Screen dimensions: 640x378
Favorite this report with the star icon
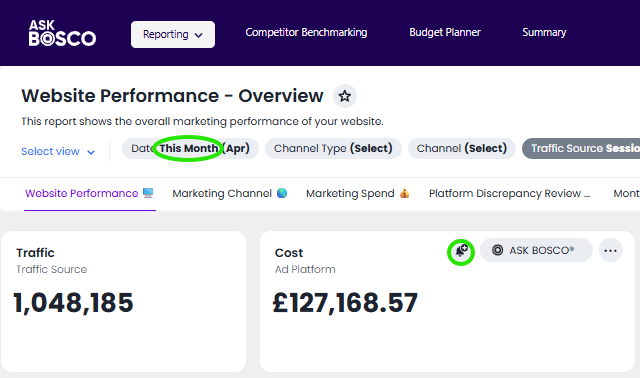pyautogui.click(x=345, y=96)
